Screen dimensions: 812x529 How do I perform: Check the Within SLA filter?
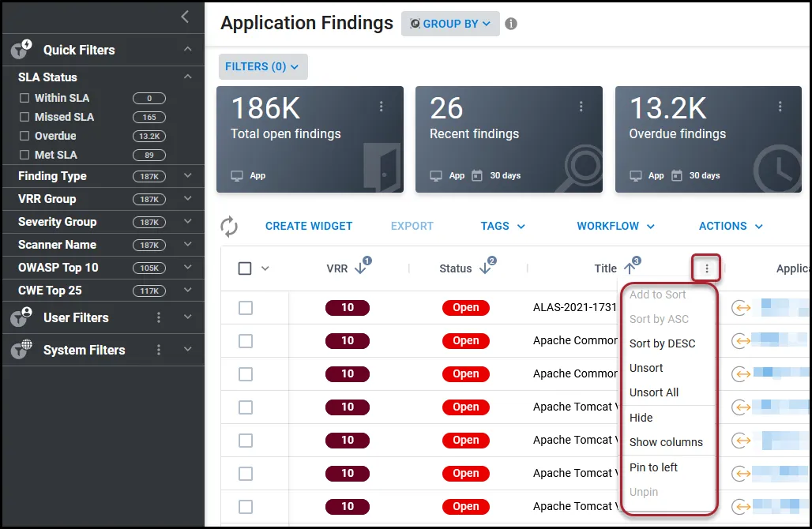coord(24,98)
